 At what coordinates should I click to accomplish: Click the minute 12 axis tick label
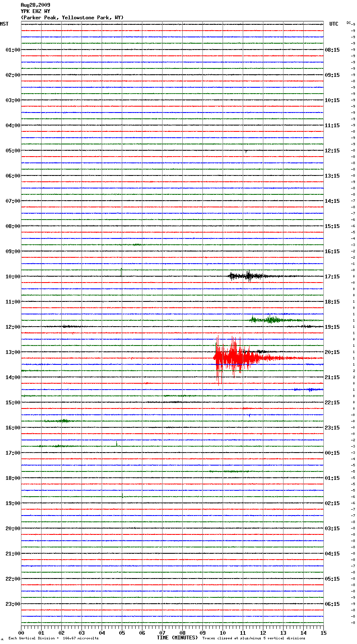pyautogui.click(x=263, y=633)
